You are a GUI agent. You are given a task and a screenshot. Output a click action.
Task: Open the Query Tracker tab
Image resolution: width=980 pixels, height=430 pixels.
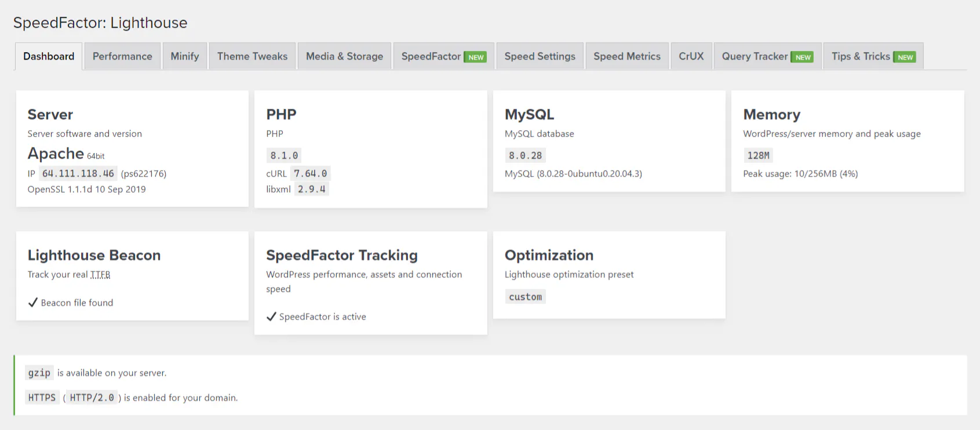[x=767, y=56]
